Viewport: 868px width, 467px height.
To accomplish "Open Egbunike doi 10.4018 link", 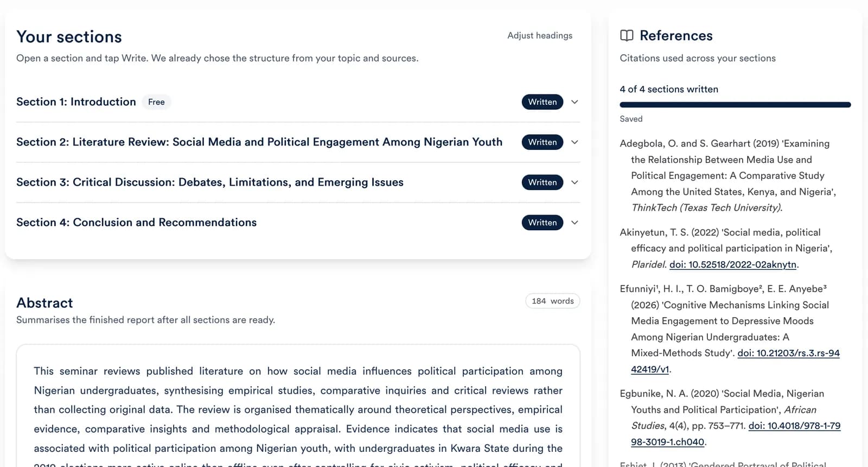I will (x=794, y=426).
